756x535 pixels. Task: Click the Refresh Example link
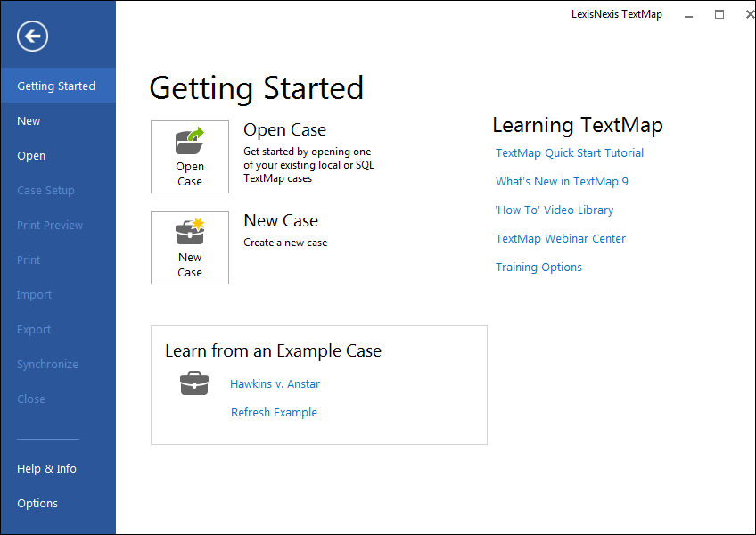pos(274,412)
